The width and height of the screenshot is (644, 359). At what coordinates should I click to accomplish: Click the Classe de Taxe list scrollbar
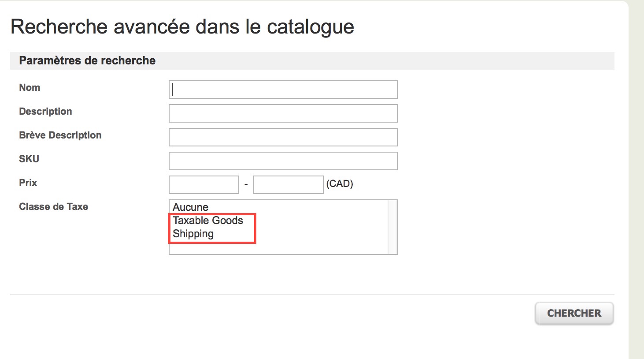point(392,227)
